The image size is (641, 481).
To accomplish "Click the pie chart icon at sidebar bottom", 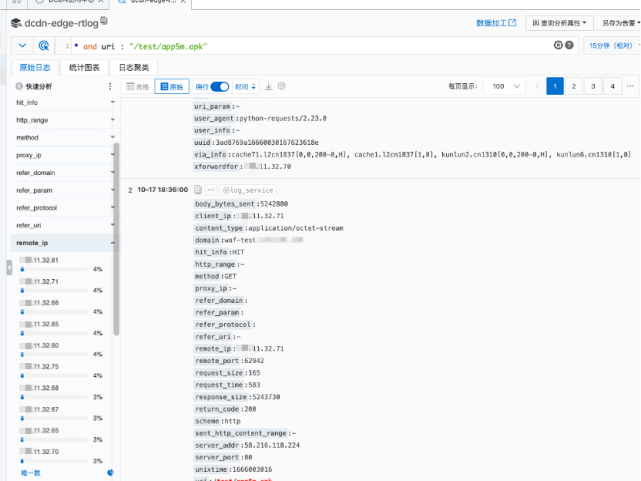I will click(x=110, y=472).
